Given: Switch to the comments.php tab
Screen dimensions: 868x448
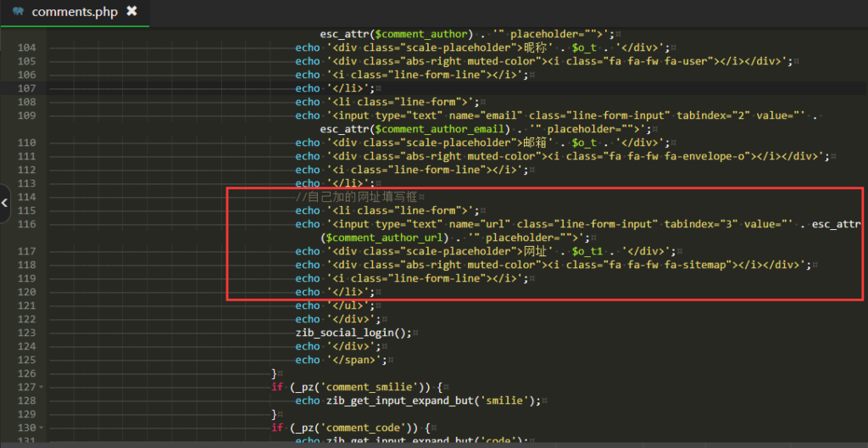Looking at the screenshot, I should (x=75, y=12).
